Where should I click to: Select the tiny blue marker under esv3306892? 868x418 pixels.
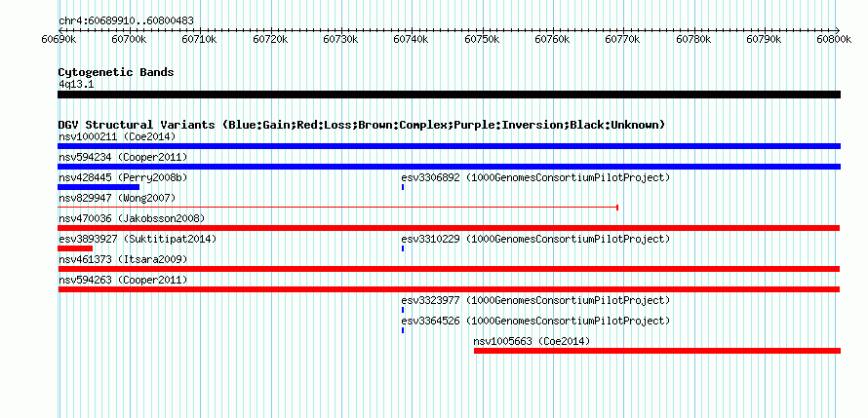click(x=403, y=187)
